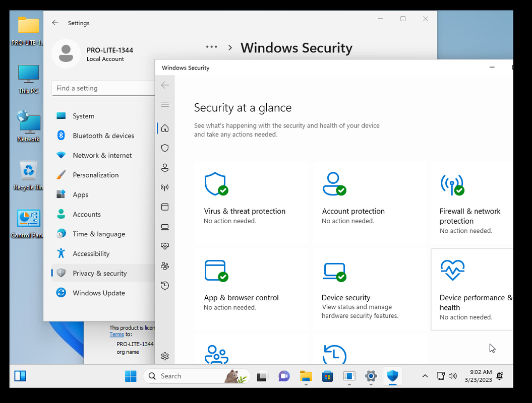Open the App & browser control card

[253, 289]
